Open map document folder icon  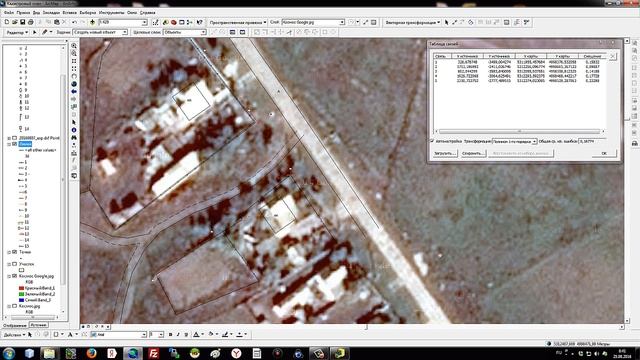point(14,22)
